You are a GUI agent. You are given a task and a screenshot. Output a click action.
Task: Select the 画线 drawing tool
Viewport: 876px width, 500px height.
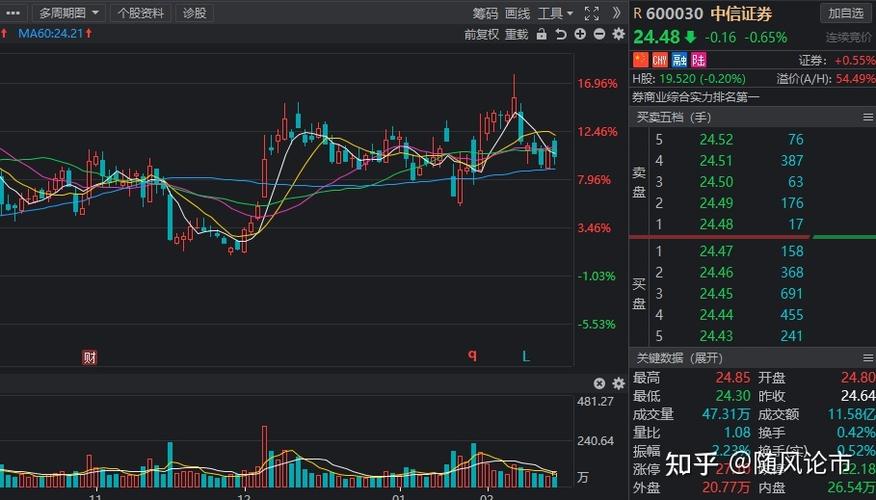[x=517, y=13]
